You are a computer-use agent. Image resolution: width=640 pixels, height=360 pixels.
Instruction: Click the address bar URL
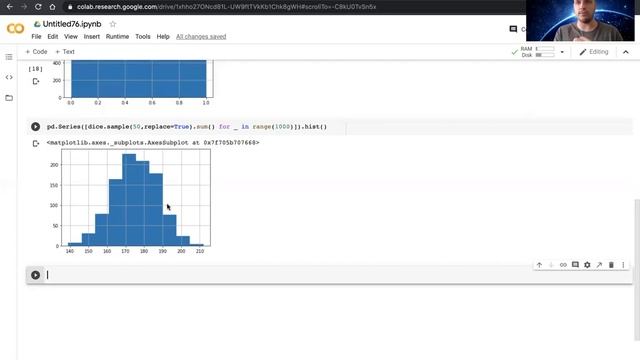click(227, 7)
